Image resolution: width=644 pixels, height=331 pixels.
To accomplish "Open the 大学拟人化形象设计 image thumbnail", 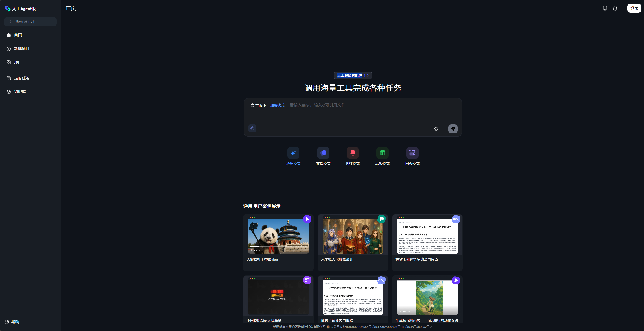I will [x=353, y=236].
